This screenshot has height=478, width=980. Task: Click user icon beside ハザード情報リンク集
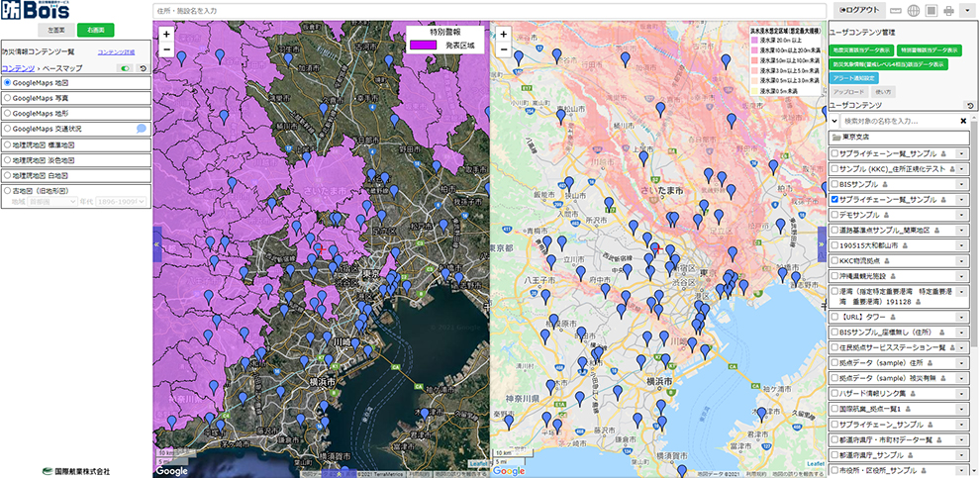[x=913, y=394]
